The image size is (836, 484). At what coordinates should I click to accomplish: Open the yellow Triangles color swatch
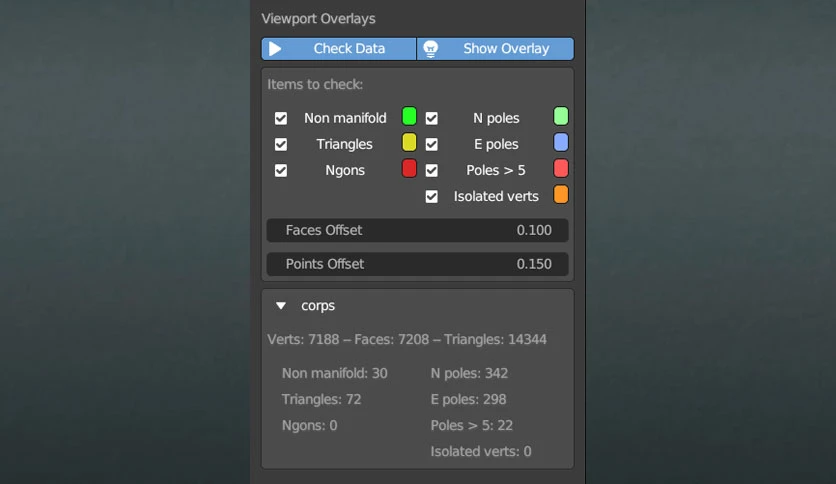[409, 142]
